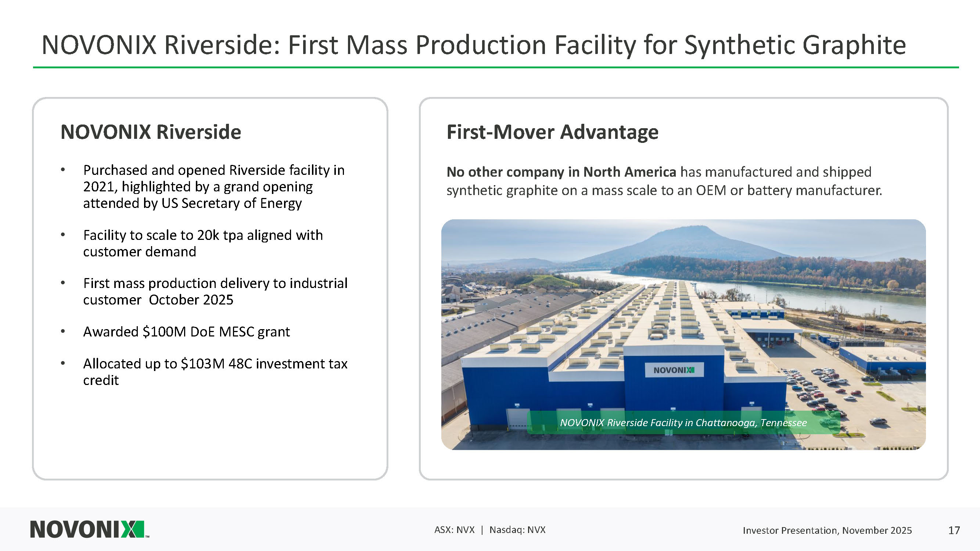This screenshot has width=980, height=551.
Task: Click the bullet about scaling to 20k tpa
Action: pyautogui.click(x=203, y=243)
